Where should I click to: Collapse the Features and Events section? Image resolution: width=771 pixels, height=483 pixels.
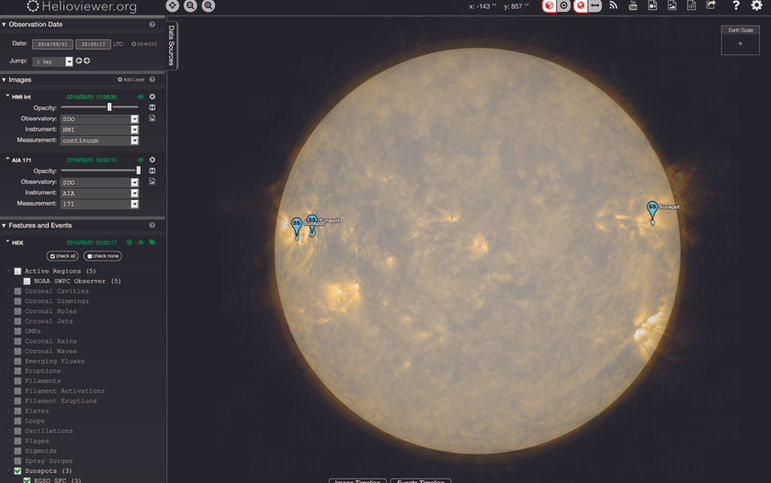tap(4, 225)
